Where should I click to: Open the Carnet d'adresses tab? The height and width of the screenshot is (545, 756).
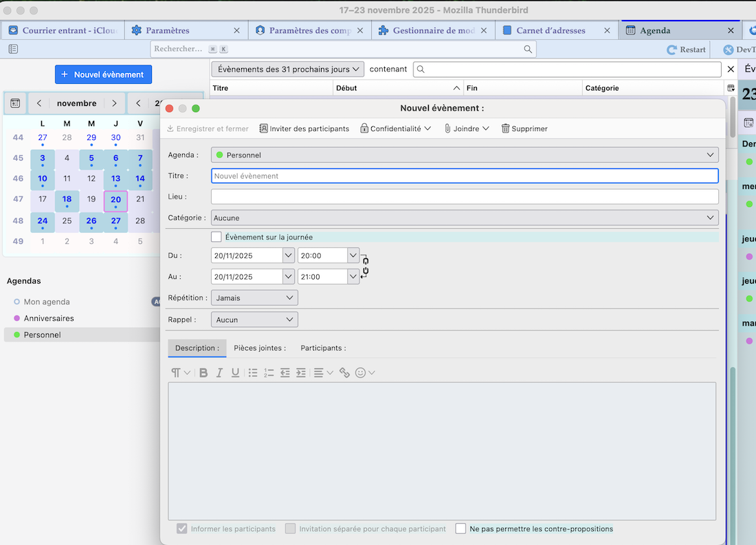point(550,30)
